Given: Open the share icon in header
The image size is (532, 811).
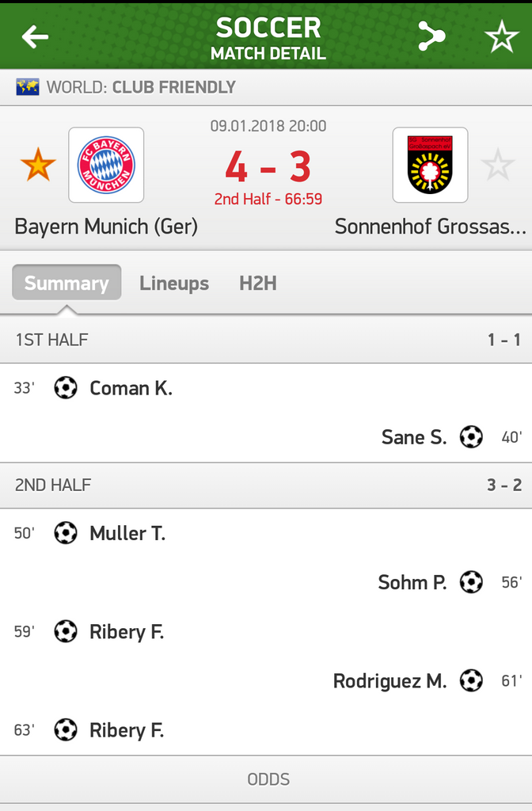Looking at the screenshot, I should pos(431,36).
